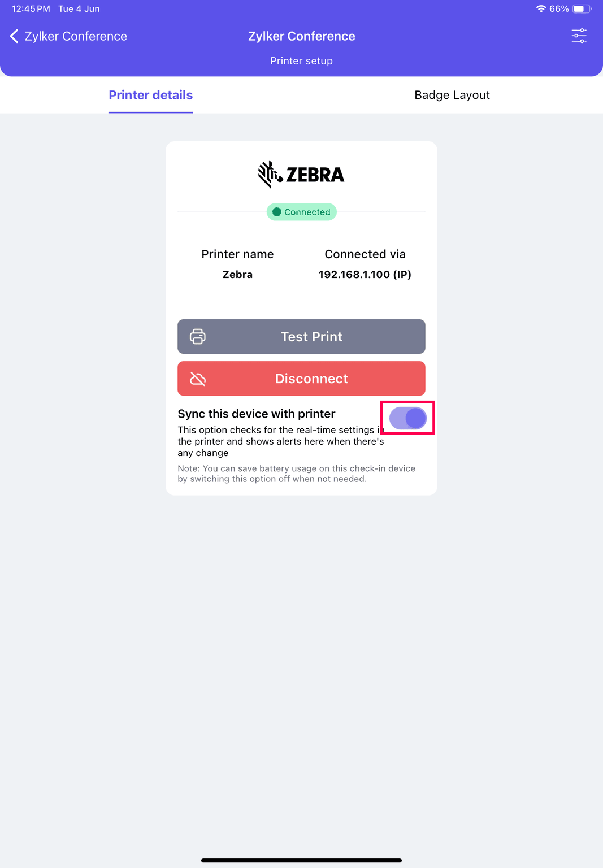The image size is (603, 868).
Task: Go back via Zylker Conference link
Action: coord(76,36)
